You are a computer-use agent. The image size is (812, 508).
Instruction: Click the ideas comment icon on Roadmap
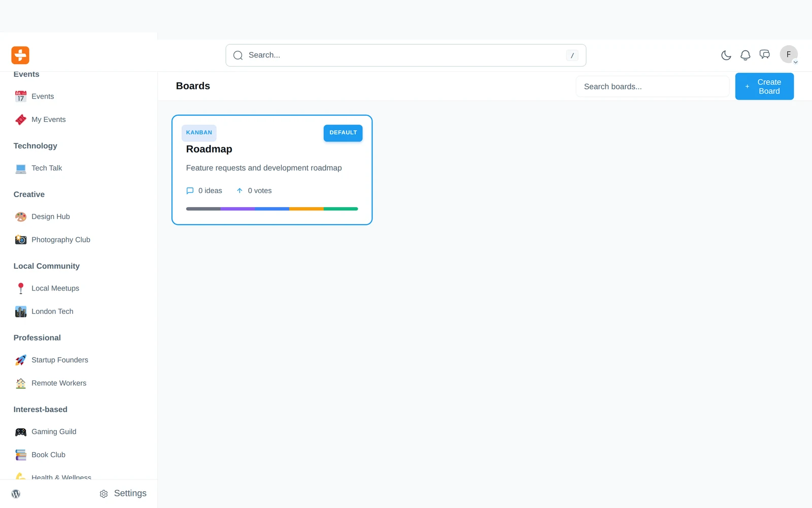click(190, 191)
